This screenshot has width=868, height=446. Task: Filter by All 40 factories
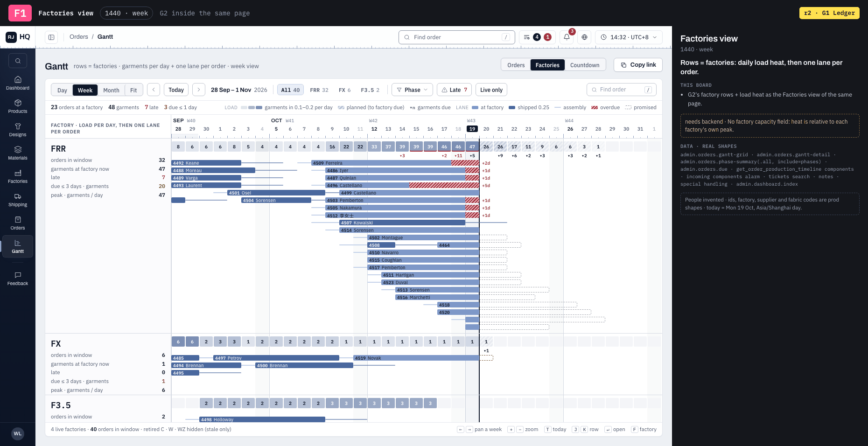pyautogui.click(x=290, y=90)
